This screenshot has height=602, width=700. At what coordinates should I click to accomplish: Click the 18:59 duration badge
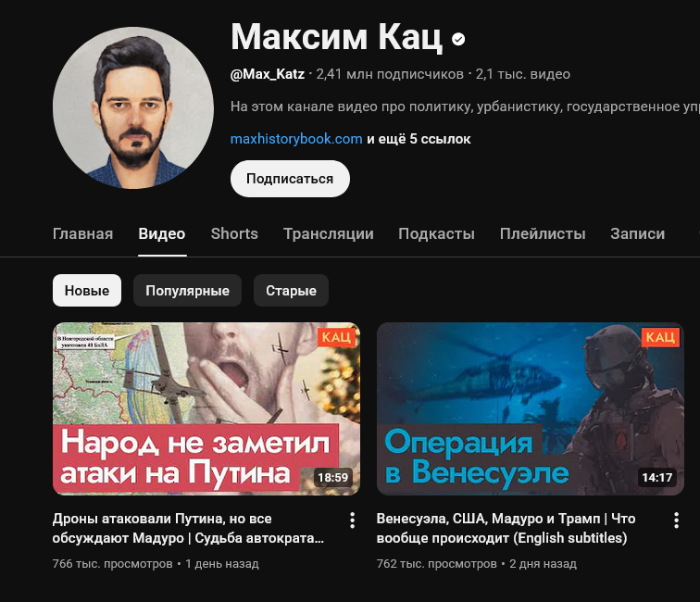point(332,477)
